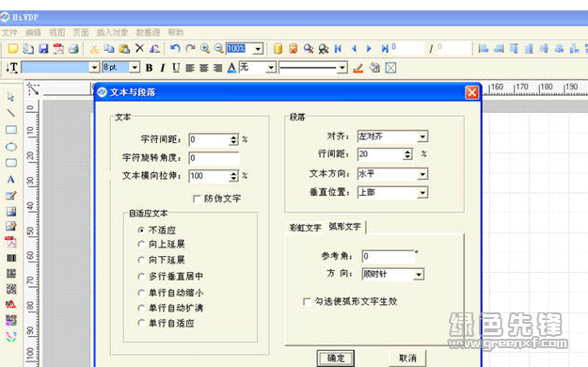This screenshot has width=588, height=367.
Task: Click the Export PDF toolbar icon
Action: click(58, 48)
